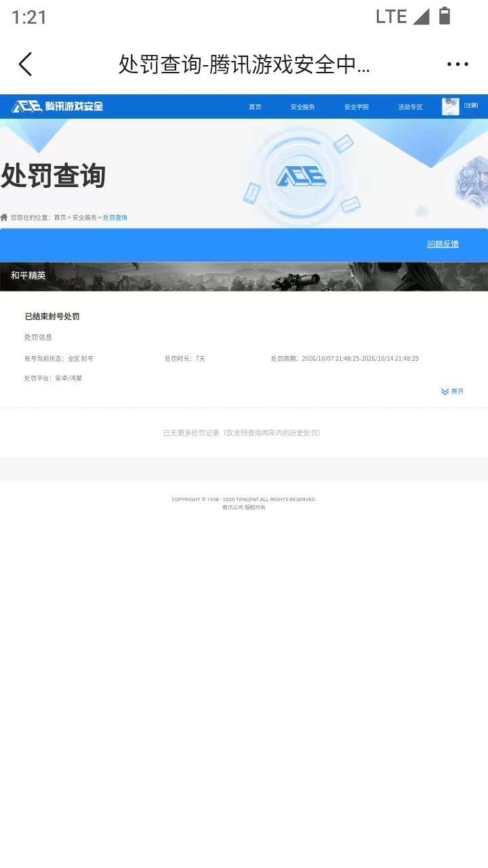The image size is (488, 868).
Task: Click 处罚时长: 7天 text
Action: click(184, 358)
